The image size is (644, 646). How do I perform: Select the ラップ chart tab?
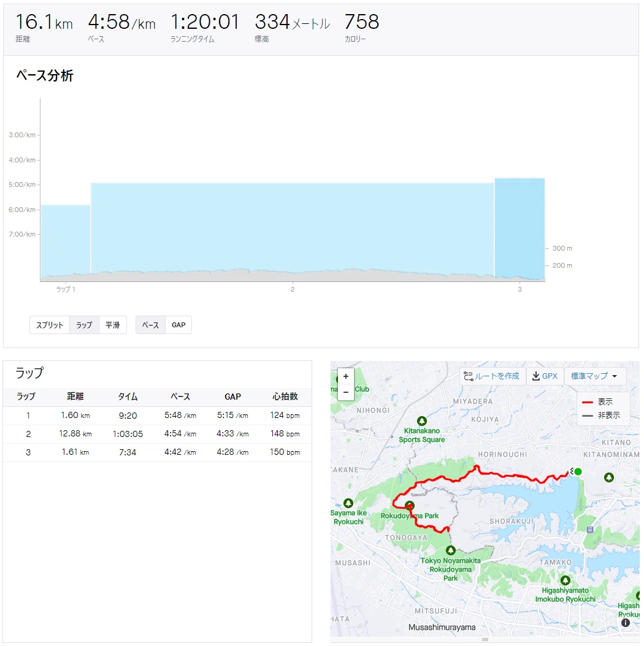pos(84,325)
